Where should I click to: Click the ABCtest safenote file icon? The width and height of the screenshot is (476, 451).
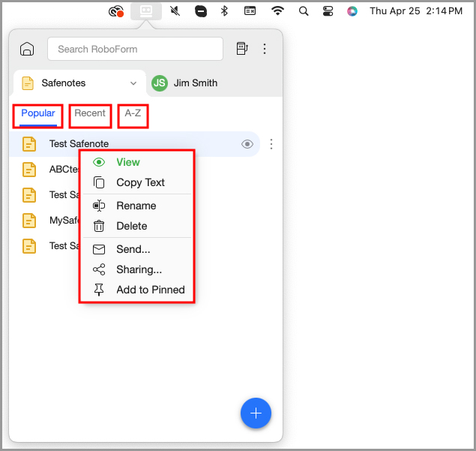(29, 170)
